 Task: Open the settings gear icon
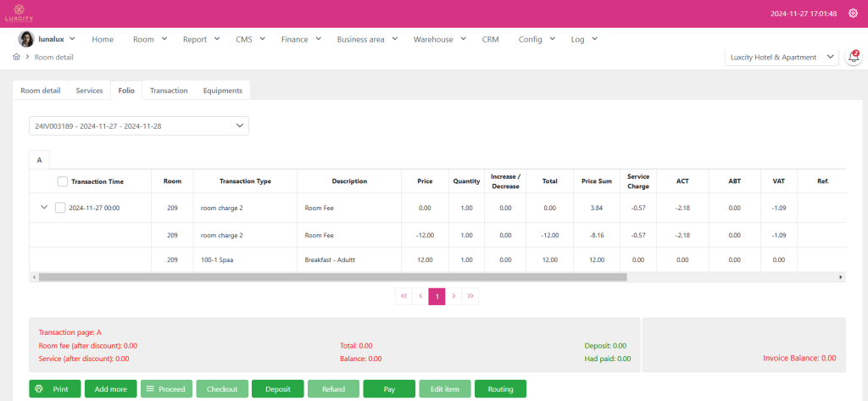point(853,14)
